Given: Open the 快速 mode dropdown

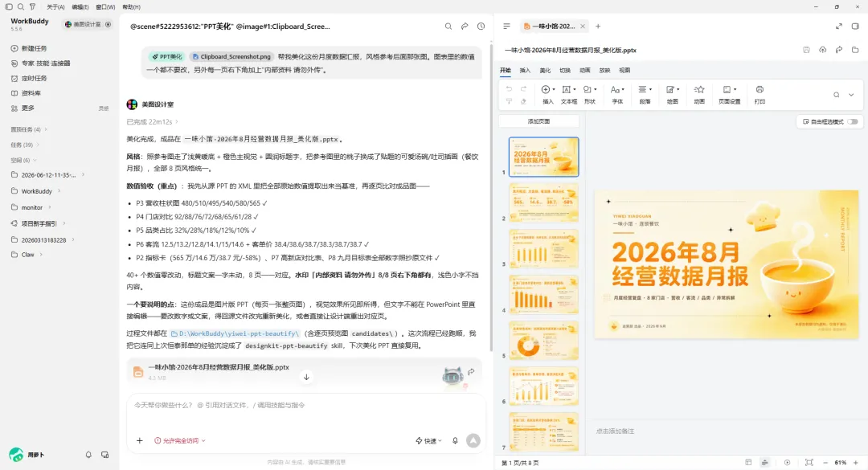Looking at the screenshot, I should point(428,440).
